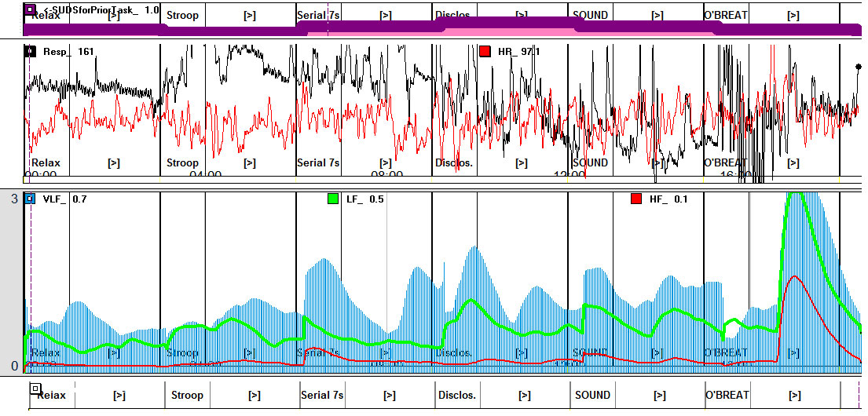The width and height of the screenshot is (868, 416).
Task: Click the [>] segment after O'BREAT in the bottom bar
Action: 794,395
